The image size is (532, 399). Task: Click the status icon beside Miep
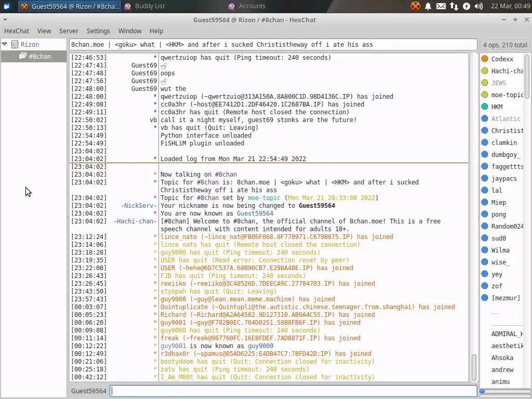[485, 202]
